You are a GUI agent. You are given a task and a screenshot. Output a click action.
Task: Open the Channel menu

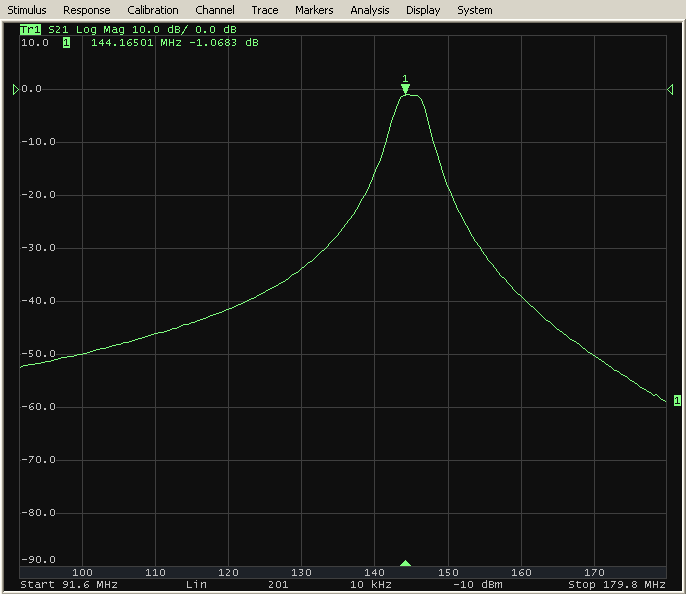(215, 10)
